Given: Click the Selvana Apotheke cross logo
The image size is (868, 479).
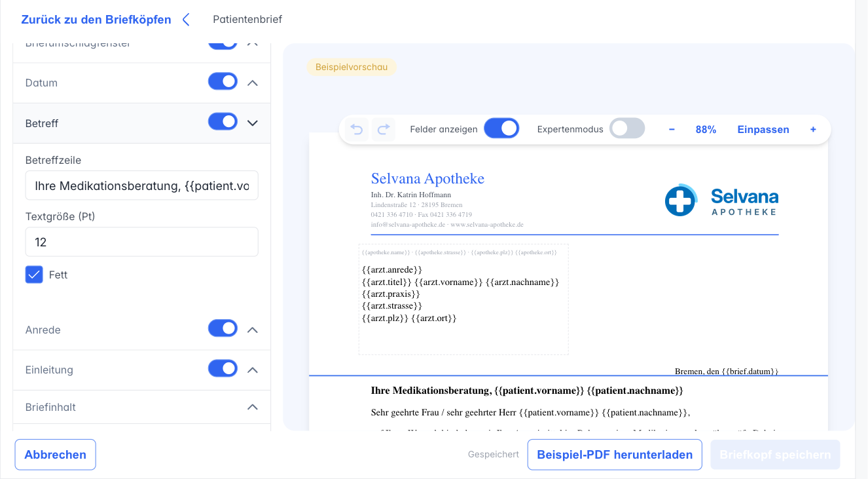Looking at the screenshot, I should pos(681,201).
